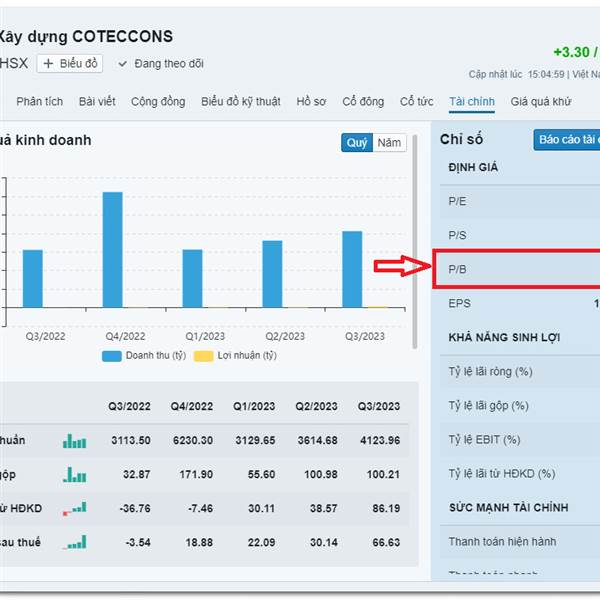600x600 pixels.
Task: Click the mini bar chart icon in HĐKD row
Action: [75, 509]
